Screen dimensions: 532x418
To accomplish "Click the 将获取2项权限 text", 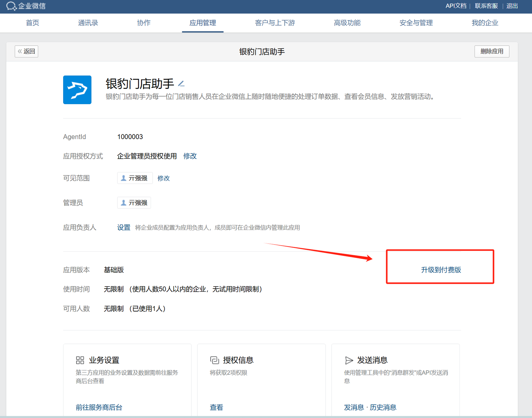I will 228,373.
